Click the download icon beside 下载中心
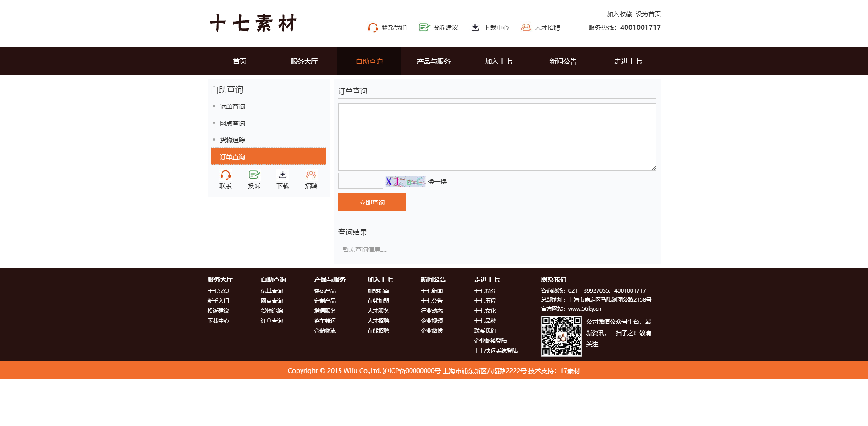This screenshot has height=426, width=868. (475, 28)
